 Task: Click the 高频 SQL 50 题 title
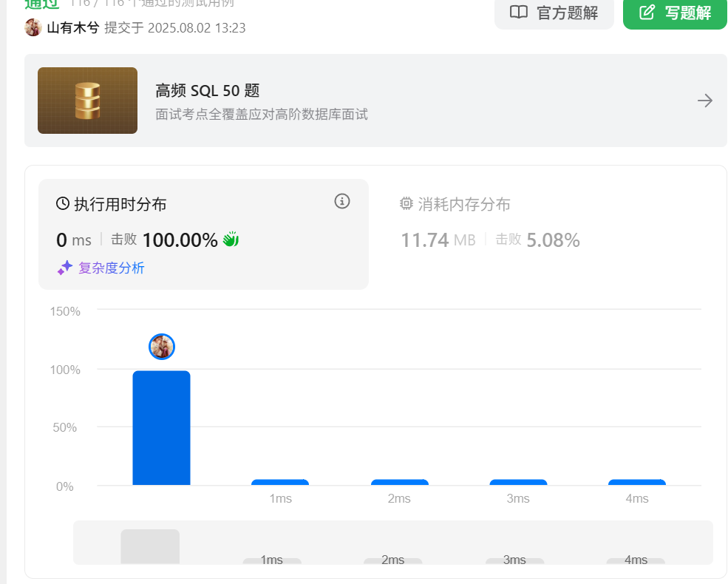(207, 90)
